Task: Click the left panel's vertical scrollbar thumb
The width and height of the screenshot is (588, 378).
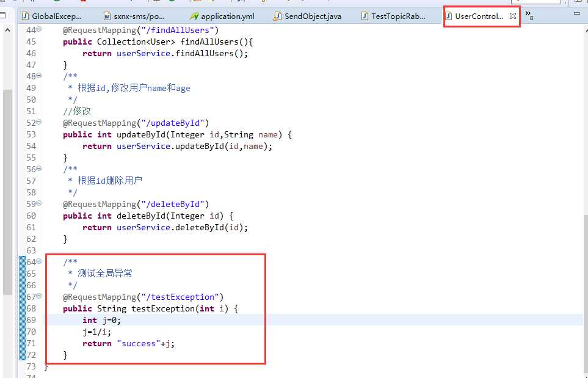Action: click(7, 192)
